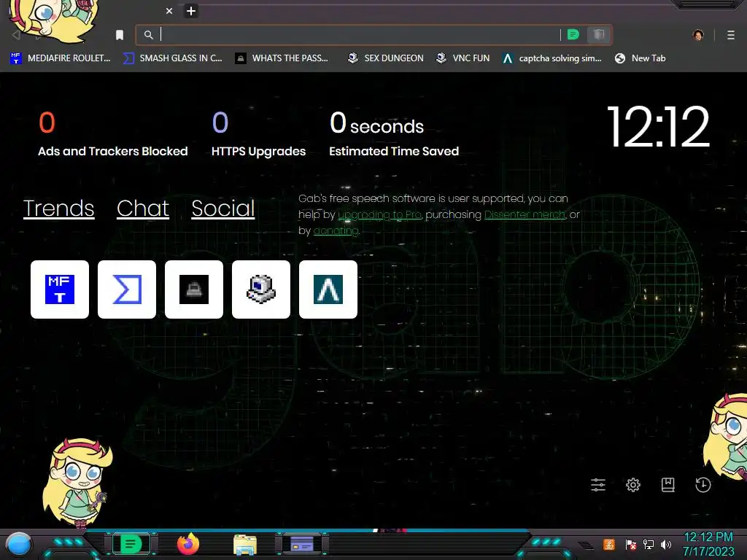Open File Explorer from the taskbar

click(x=245, y=545)
